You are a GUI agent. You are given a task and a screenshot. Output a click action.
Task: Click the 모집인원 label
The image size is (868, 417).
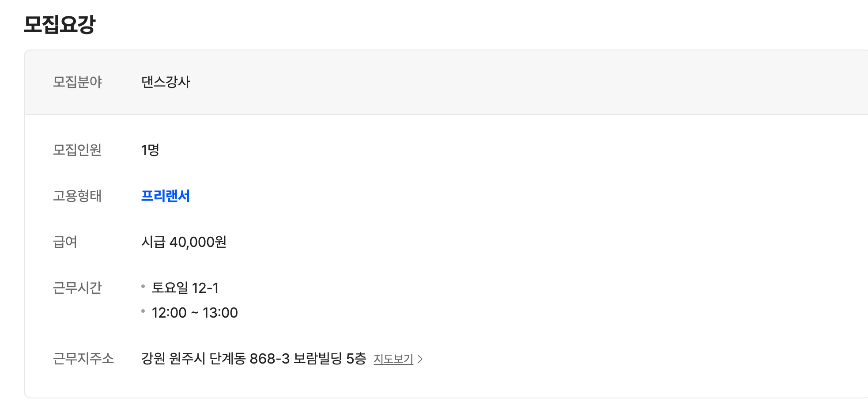tap(77, 150)
